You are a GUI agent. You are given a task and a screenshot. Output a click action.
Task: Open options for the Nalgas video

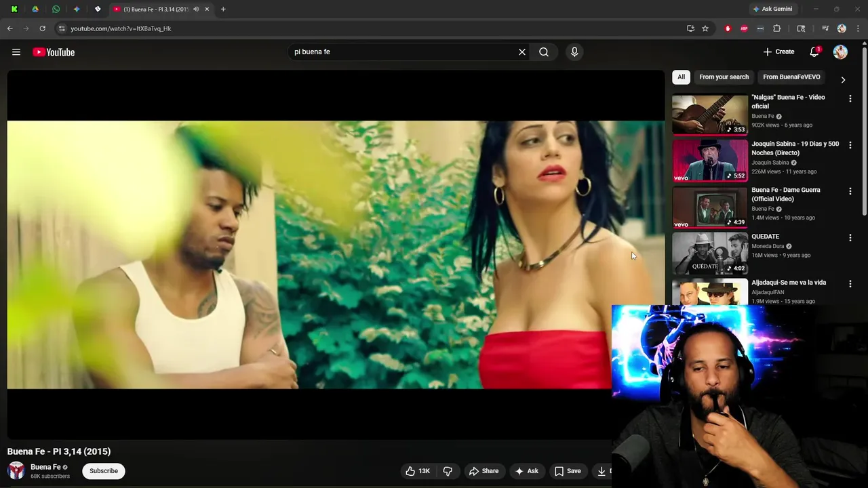click(x=850, y=99)
